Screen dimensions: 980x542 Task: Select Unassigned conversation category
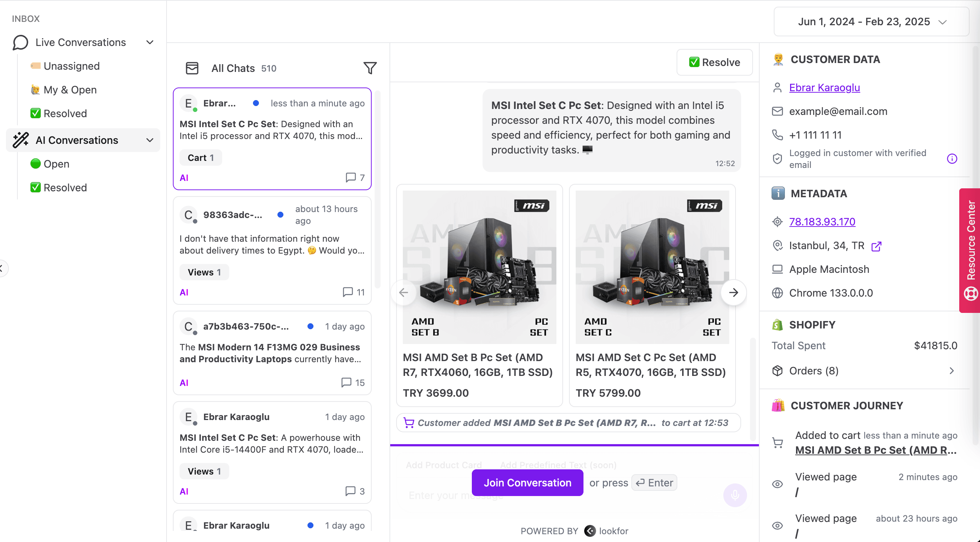[72, 65]
